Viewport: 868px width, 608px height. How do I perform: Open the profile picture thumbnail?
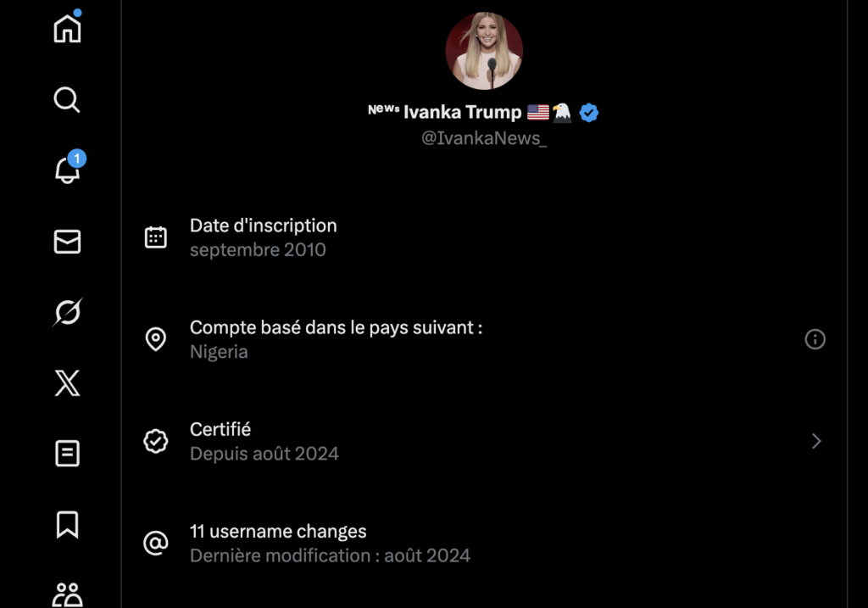484,50
